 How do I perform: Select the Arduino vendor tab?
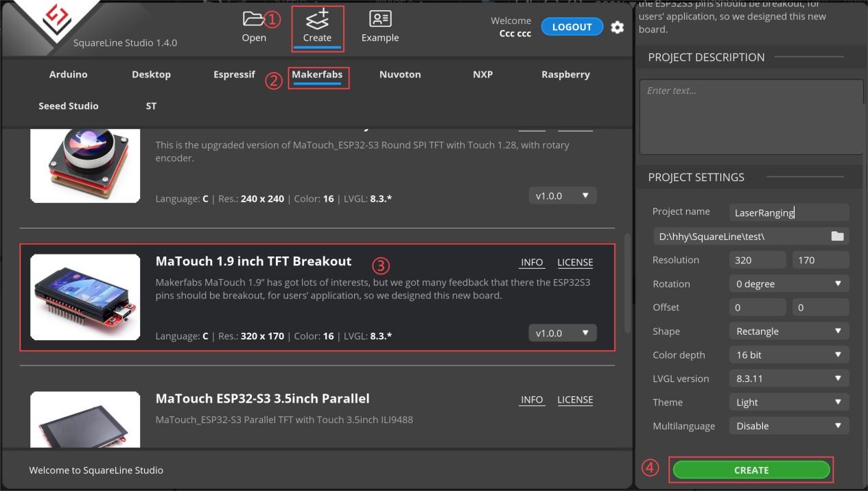pyautogui.click(x=69, y=74)
